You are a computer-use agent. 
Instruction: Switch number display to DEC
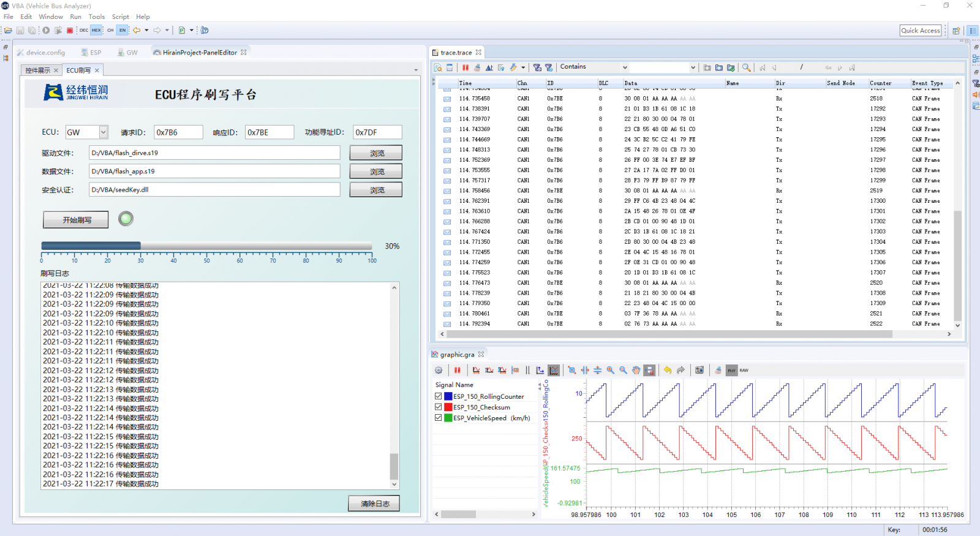pos(84,30)
